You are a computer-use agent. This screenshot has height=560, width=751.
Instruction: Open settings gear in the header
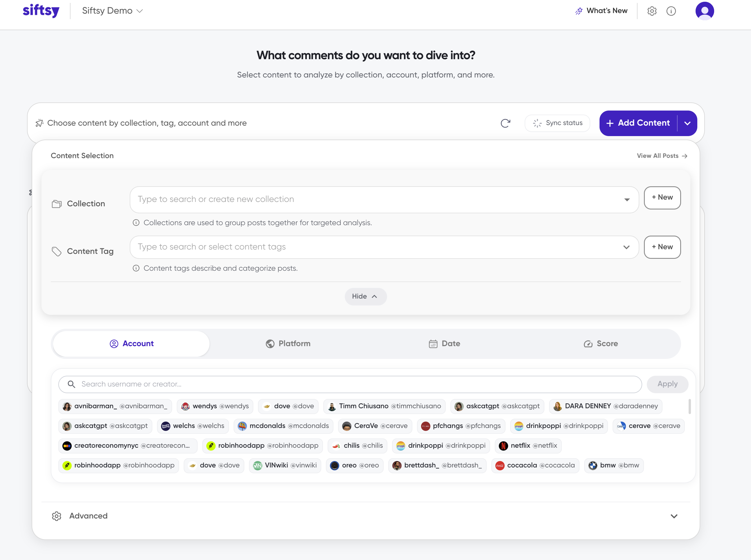(652, 11)
